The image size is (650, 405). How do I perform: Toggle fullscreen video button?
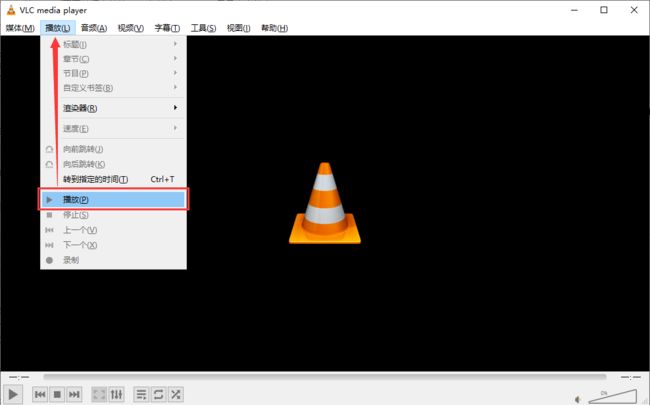pyautogui.click(x=99, y=394)
